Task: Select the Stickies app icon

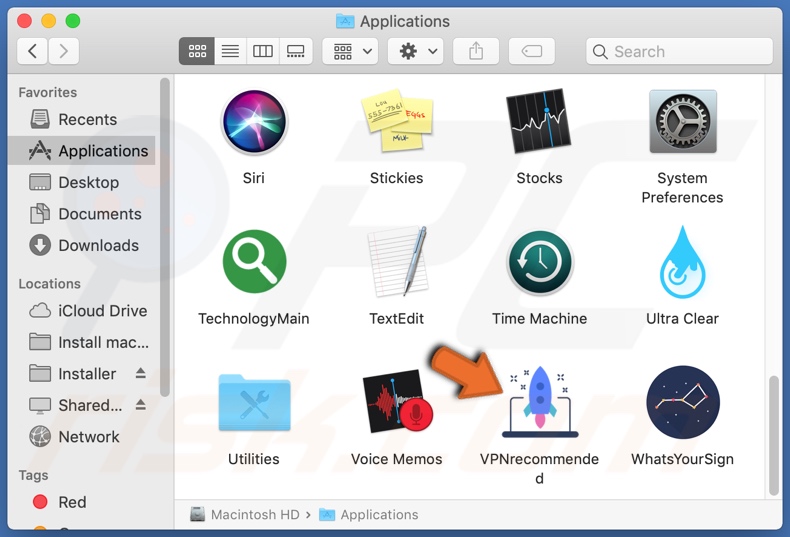Action: pyautogui.click(x=397, y=121)
